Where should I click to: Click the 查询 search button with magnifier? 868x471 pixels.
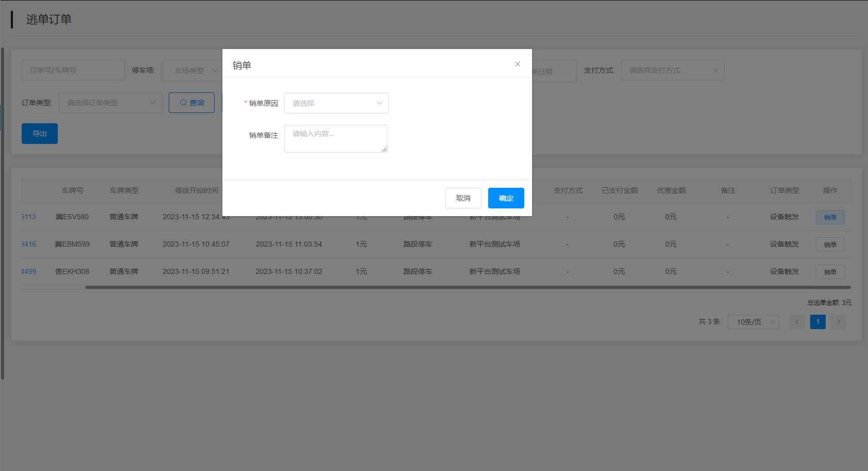(191, 103)
